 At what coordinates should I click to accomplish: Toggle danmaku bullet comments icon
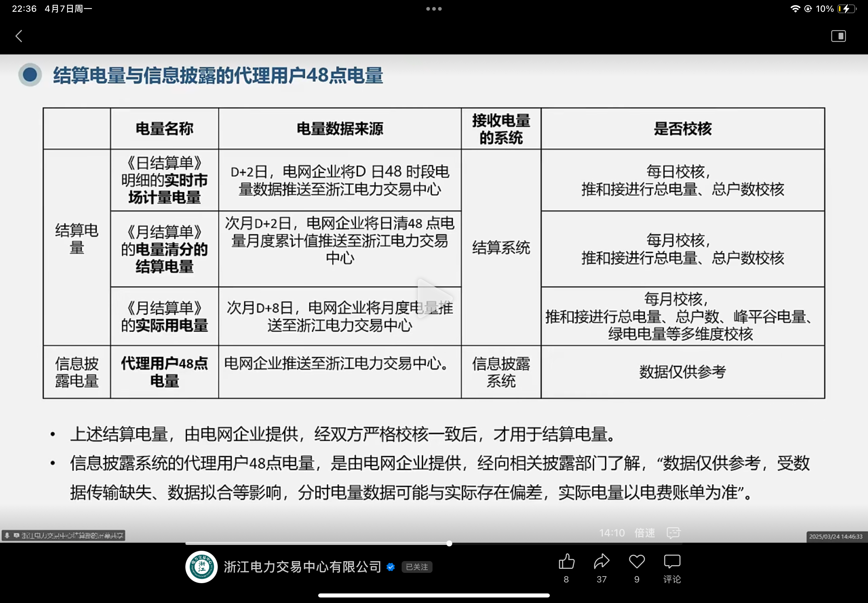click(673, 533)
